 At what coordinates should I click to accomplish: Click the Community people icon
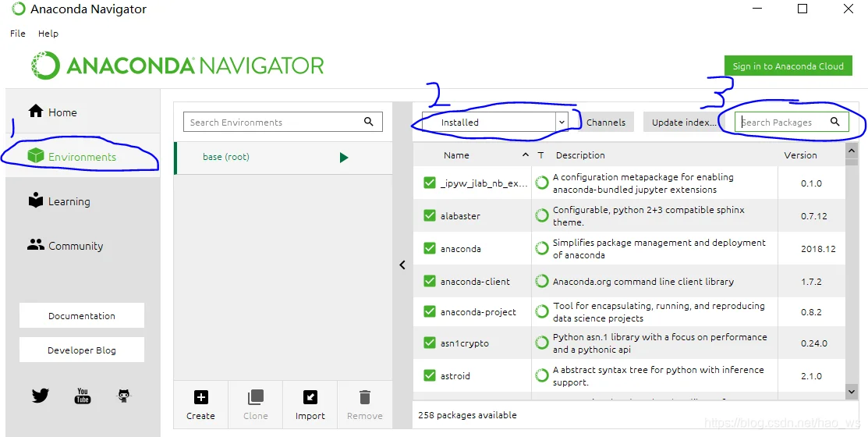36,244
